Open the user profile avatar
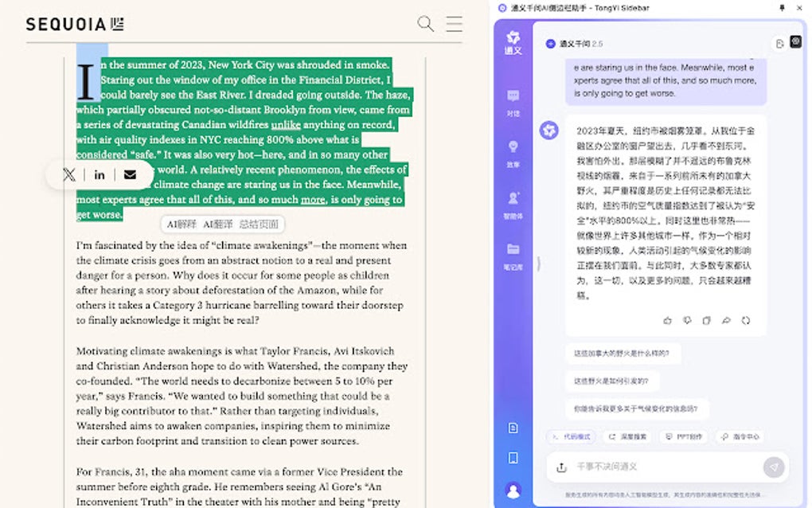The width and height of the screenshot is (812, 508). click(x=513, y=490)
